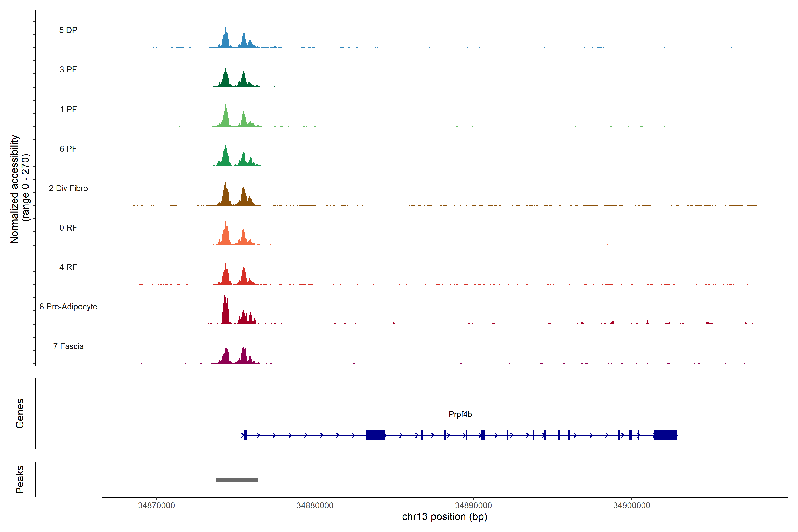This screenshot has width=798, height=532.
Task: Click the Prpf4b gene name
Action: point(460,414)
